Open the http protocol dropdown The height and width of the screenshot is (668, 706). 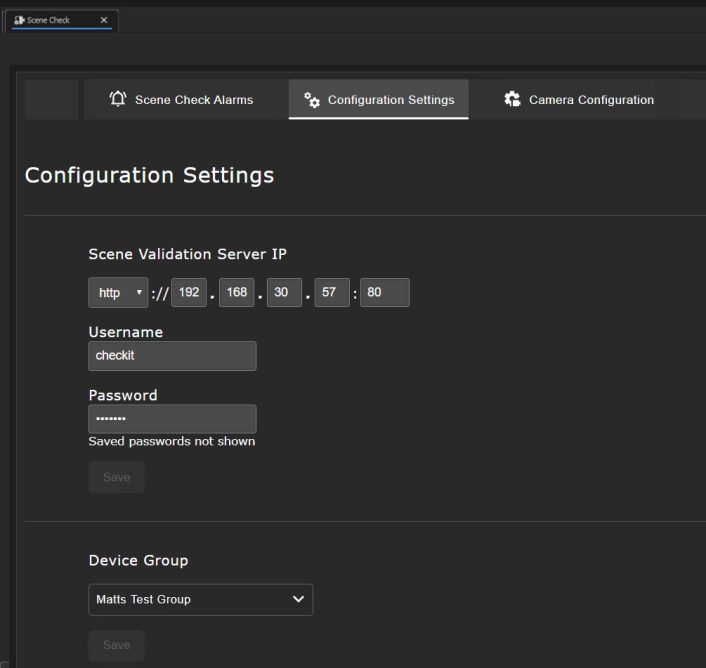(x=118, y=292)
